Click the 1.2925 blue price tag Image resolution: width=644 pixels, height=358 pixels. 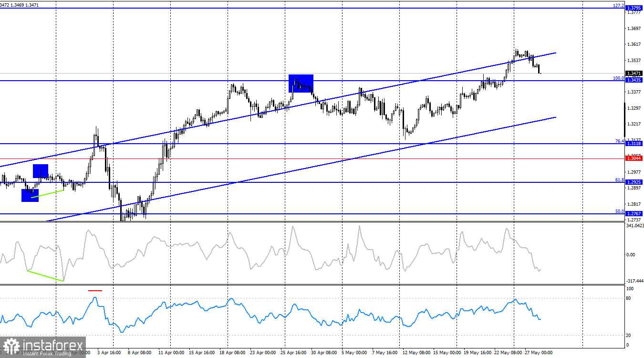pos(634,182)
